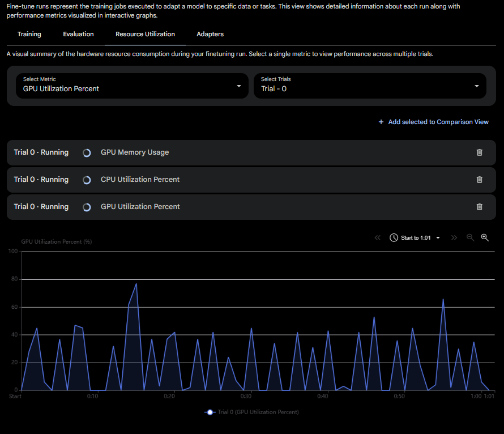Click the clock icon in time range selector

click(x=394, y=237)
